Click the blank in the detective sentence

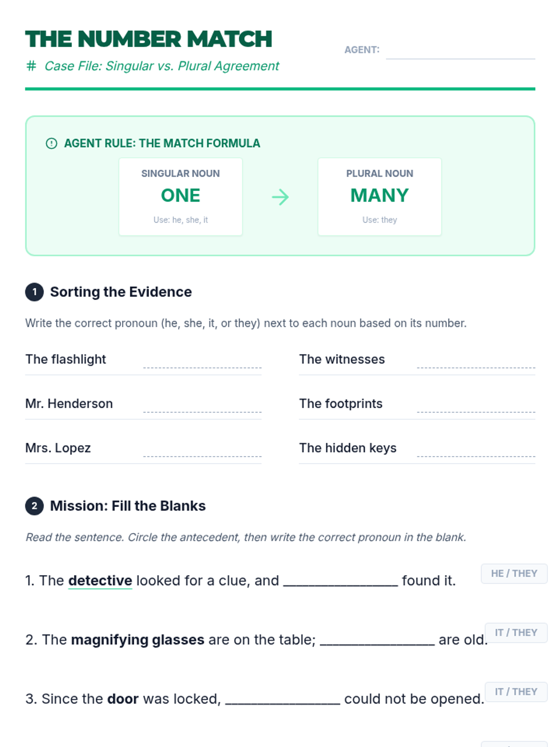click(x=340, y=580)
